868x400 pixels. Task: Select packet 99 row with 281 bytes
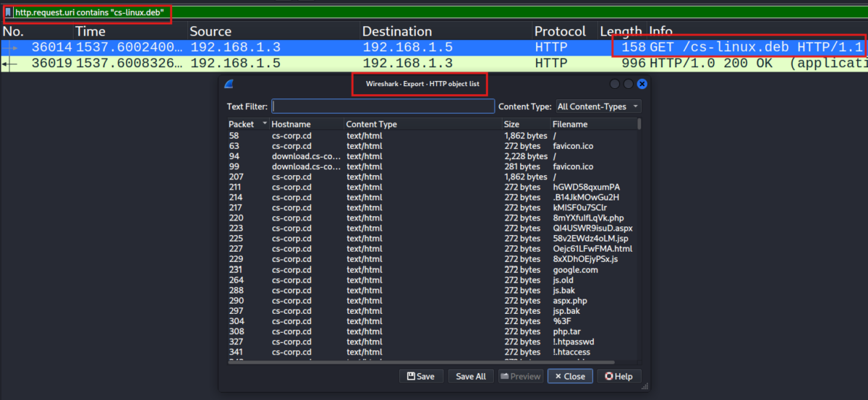(432, 166)
